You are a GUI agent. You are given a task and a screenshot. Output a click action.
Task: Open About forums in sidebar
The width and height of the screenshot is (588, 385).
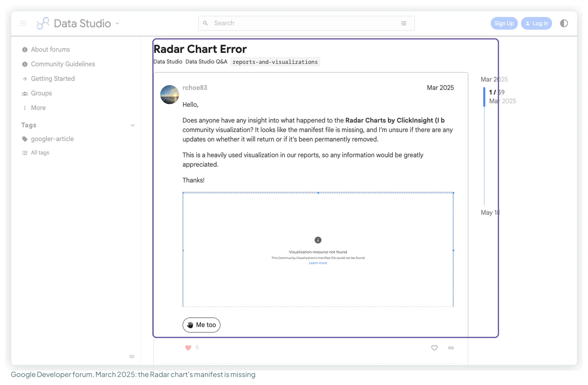point(46,49)
